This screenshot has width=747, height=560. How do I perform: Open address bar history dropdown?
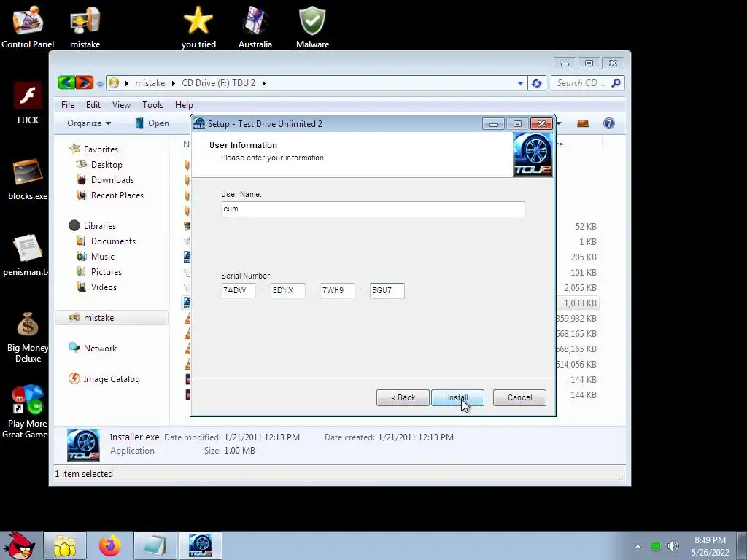pos(520,83)
